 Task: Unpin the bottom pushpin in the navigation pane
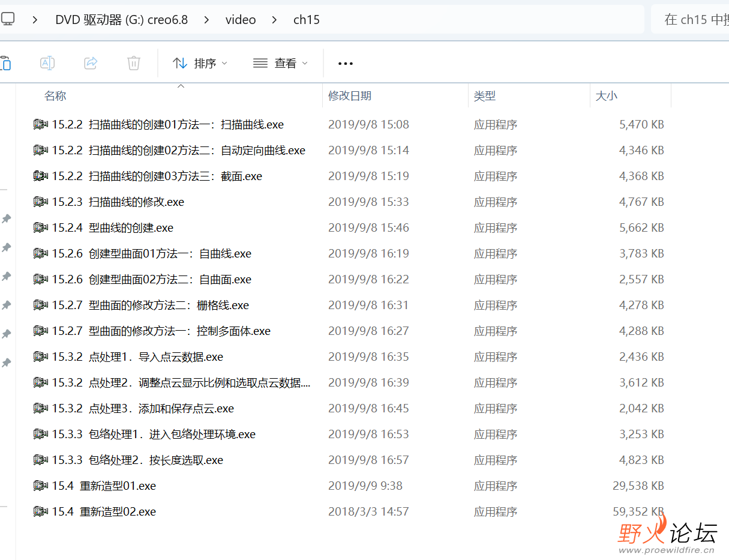tap(7, 363)
